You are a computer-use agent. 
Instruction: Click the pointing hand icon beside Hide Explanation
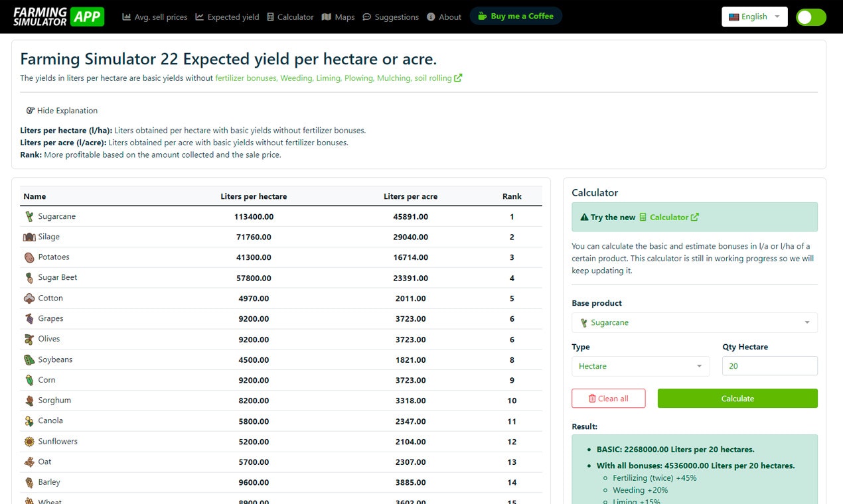click(x=31, y=111)
